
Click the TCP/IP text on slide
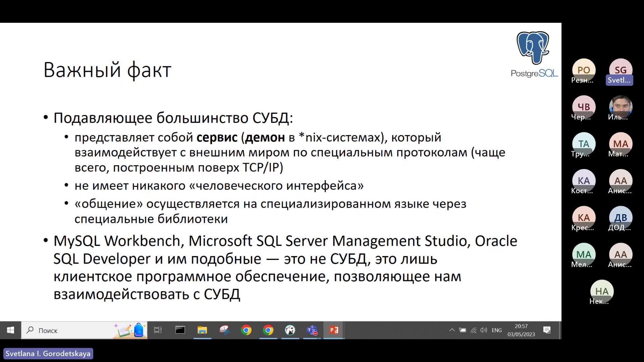point(263,167)
